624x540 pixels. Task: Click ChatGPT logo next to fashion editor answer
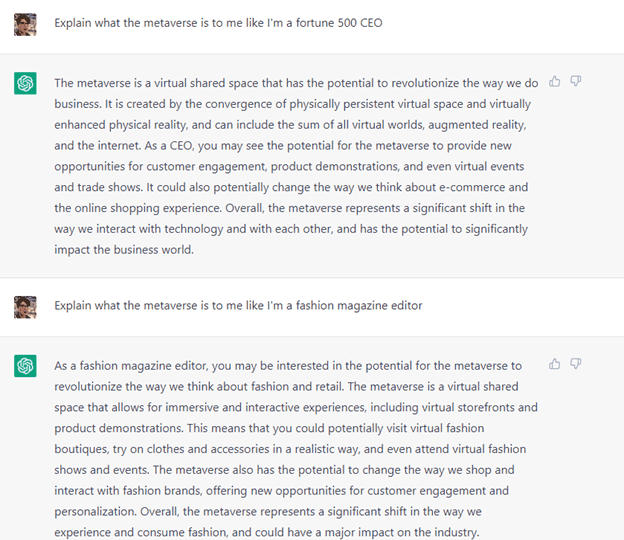[25, 368]
